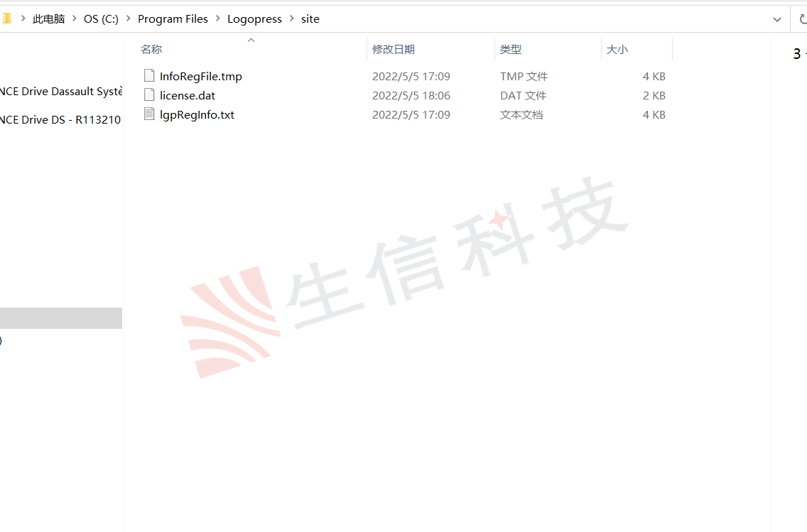The height and width of the screenshot is (532, 807).
Task: Click the date 2022/5/5 18:06
Action: pos(411,95)
